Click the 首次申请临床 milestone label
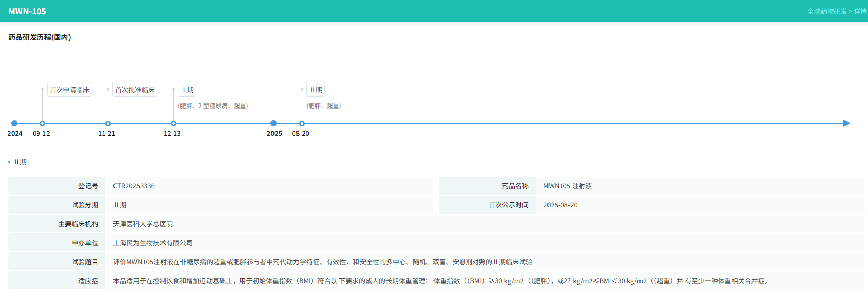 click(x=70, y=90)
